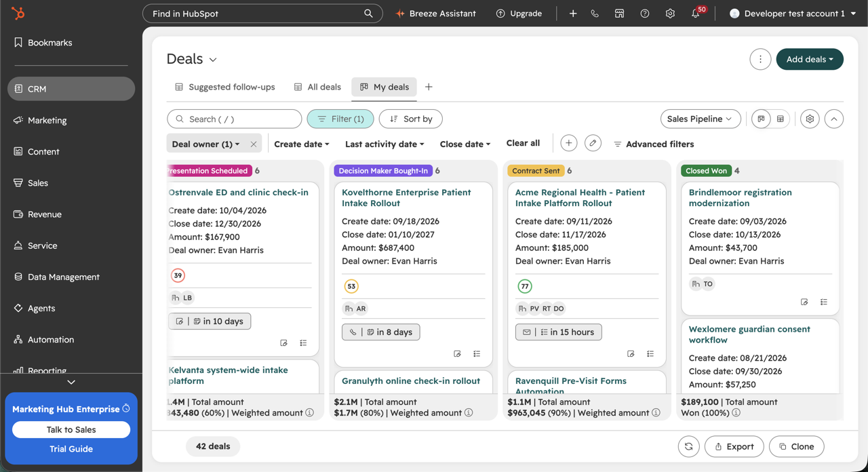The image size is (868, 472).
Task: Open Bookmarks in the sidebar
Action: tap(71, 42)
